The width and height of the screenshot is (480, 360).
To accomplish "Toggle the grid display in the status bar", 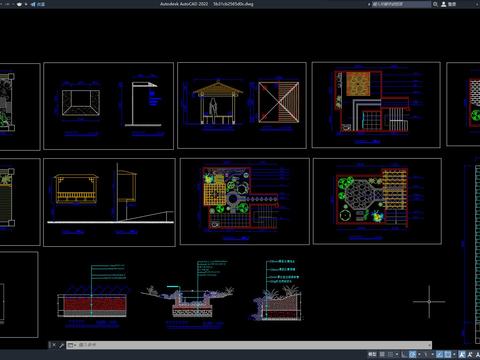I will [x=382, y=354].
